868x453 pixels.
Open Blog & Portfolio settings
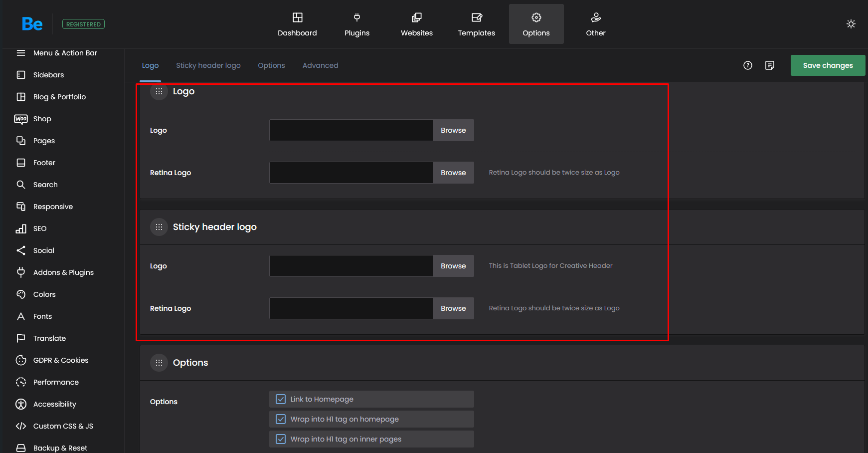click(x=59, y=97)
